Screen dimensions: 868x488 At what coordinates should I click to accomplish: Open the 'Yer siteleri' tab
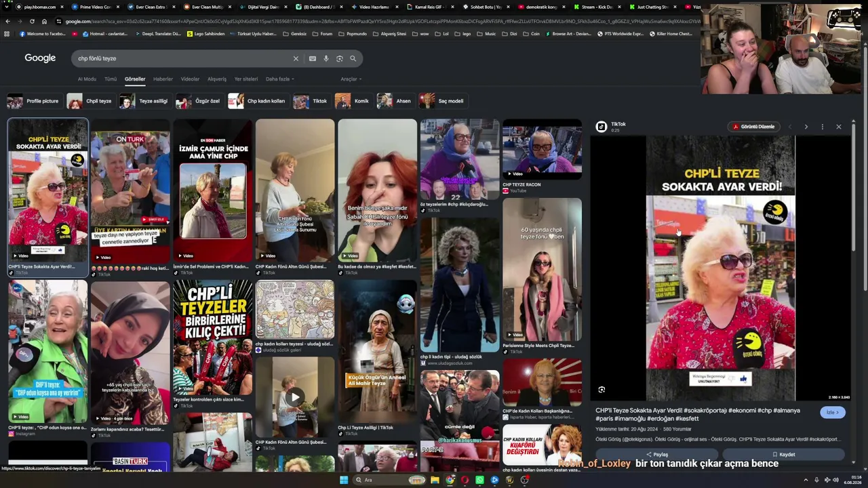(246, 79)
